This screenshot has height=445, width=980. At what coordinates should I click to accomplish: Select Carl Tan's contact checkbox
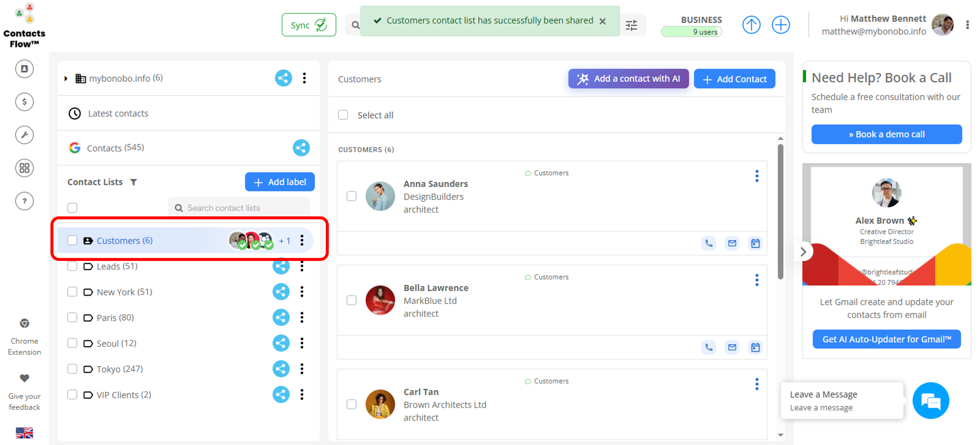[x=351, y=404]
